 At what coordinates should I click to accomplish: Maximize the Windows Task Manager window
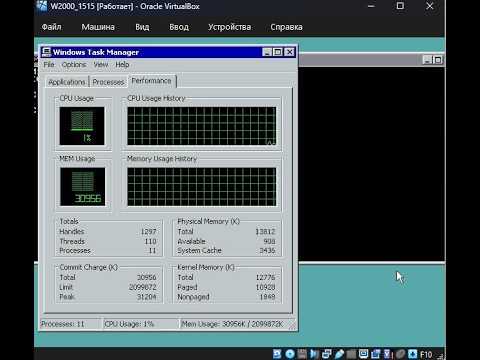(x=277, y=52)
